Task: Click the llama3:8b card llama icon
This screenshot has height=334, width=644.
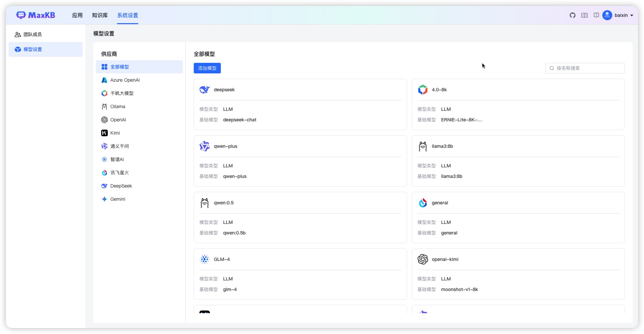Action: [423, 146]
